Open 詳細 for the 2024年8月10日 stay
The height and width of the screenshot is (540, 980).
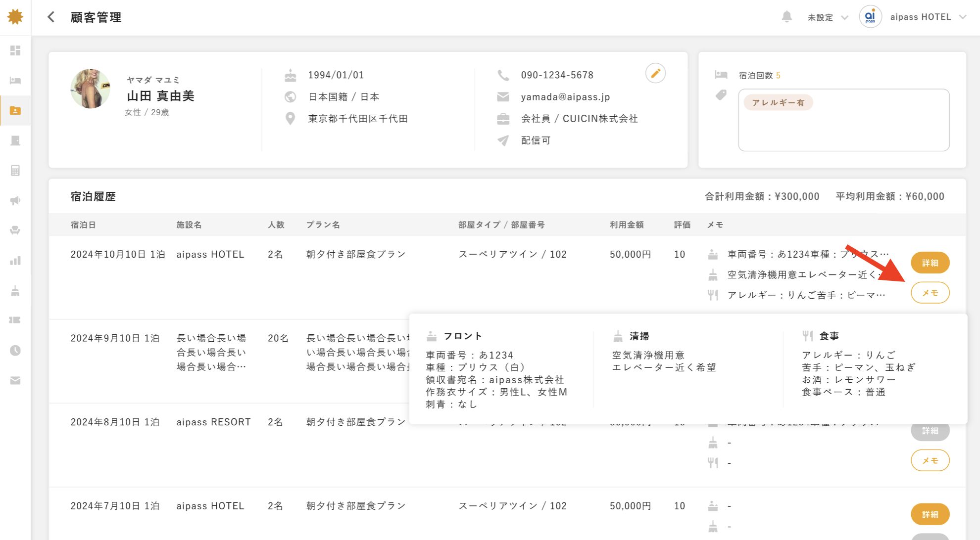coord(930,431)
